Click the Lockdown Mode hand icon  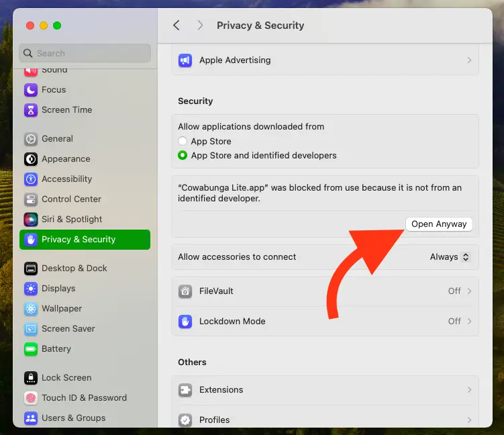(x=185, y=322)
